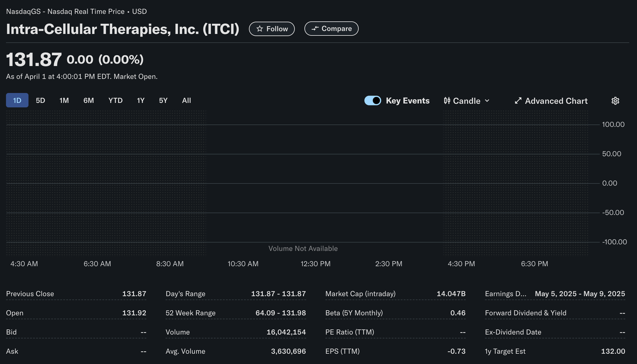Select the YTD range tab
The image size is (637, 364).
115,100
